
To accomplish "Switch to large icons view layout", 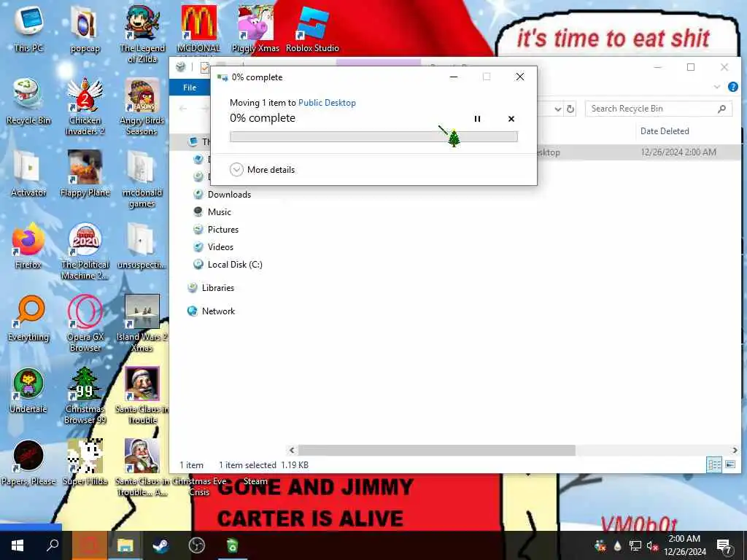I will (729, 464).
